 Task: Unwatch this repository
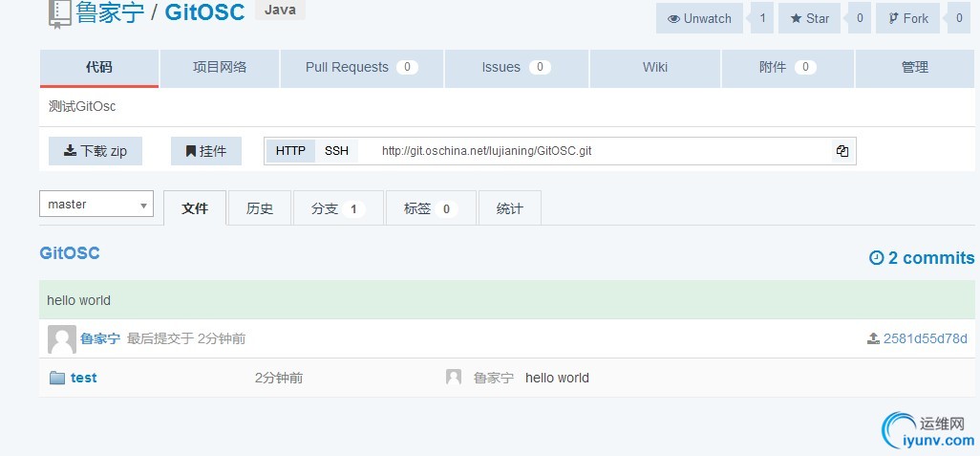coord(699,18)
